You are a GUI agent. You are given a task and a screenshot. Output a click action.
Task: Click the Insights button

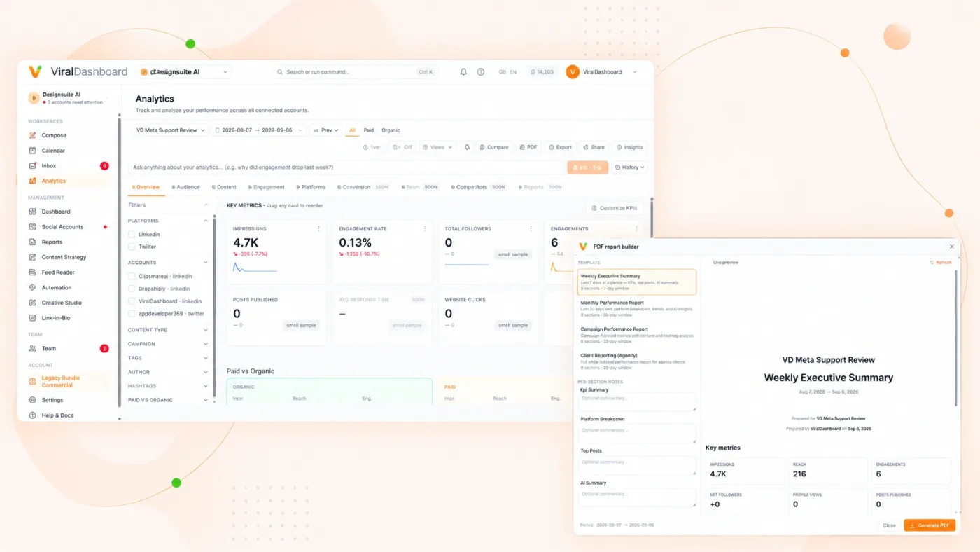coord(629,147)
